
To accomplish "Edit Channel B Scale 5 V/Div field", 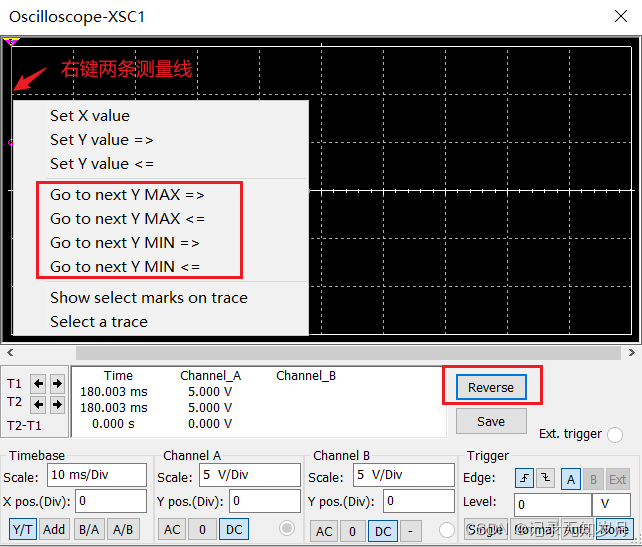I will tap(404, 475).
